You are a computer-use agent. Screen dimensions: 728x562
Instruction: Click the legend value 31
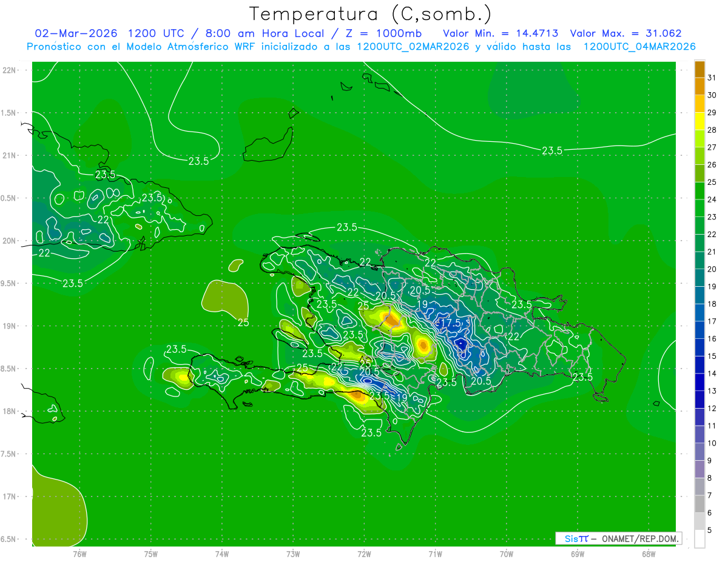[712, 78]
